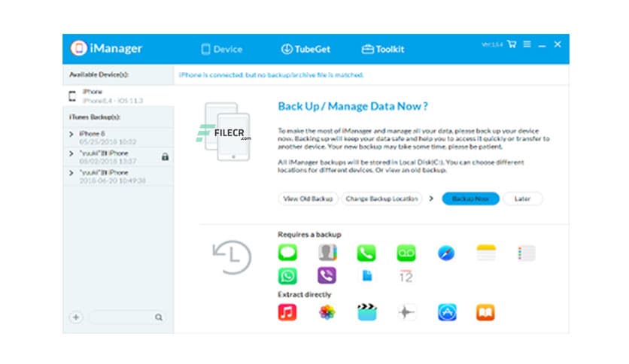
Task: Close the iManager window
Action: (x=558, y=44)
